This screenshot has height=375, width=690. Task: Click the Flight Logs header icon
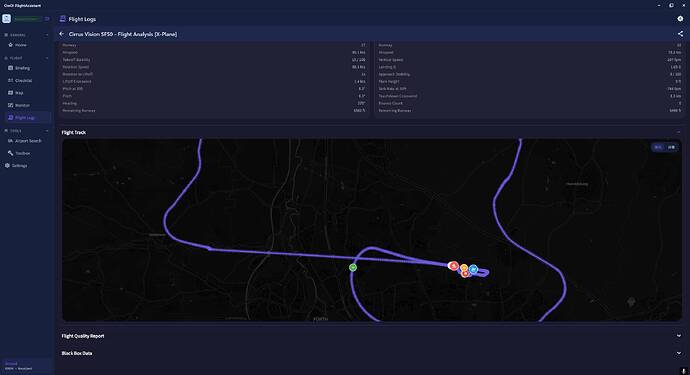[62, 18]
